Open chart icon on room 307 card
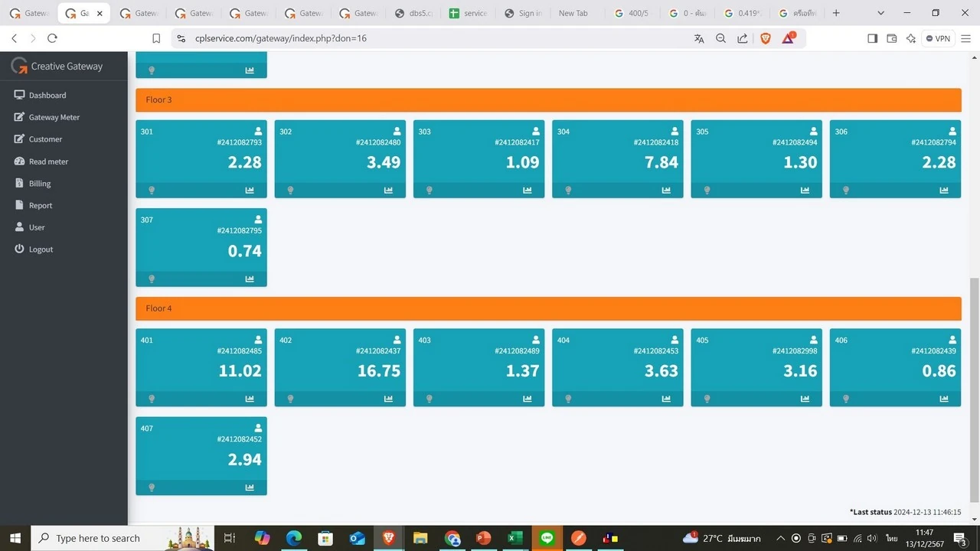 click(x=250, y=279)
